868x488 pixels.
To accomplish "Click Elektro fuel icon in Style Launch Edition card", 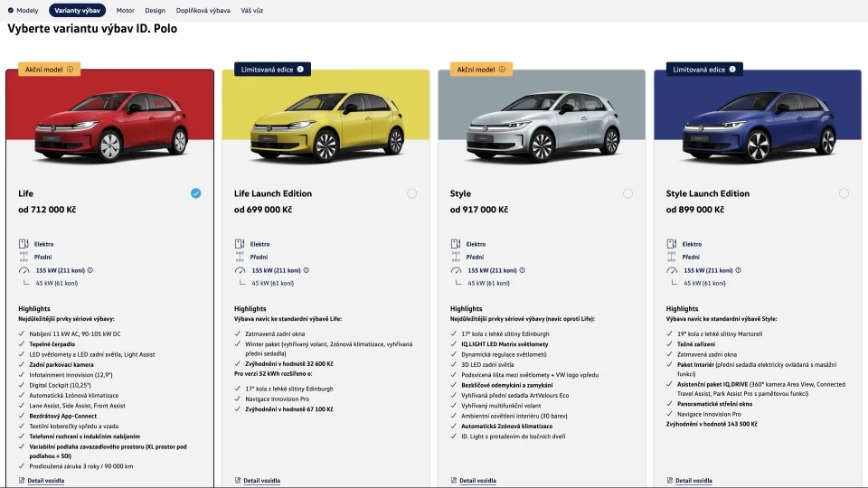I will point(671,244).
